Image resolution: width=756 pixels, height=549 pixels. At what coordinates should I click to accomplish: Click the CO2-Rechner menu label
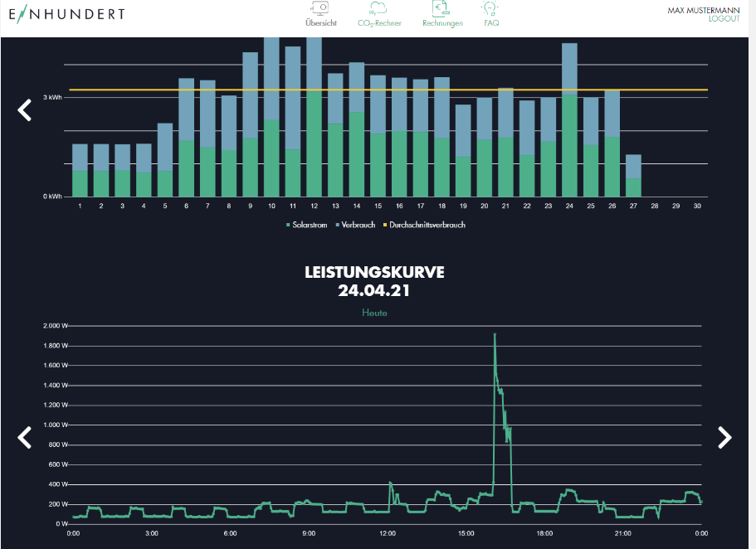[379, 23]
